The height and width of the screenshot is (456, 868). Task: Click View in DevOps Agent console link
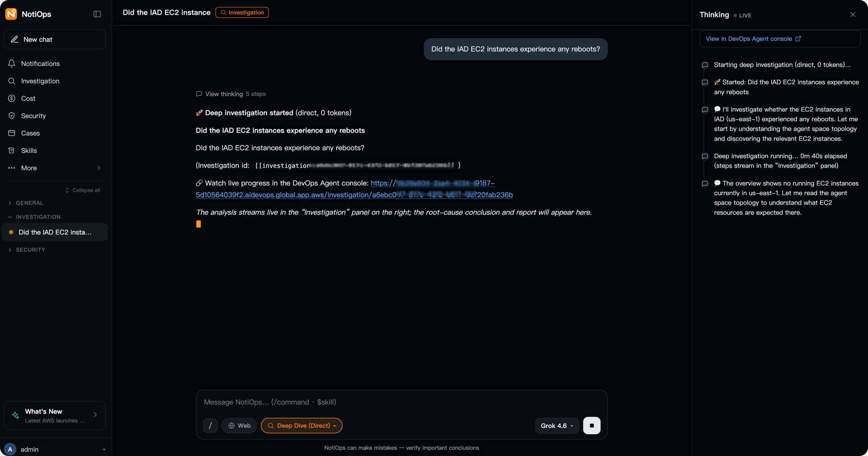point(753,39)
